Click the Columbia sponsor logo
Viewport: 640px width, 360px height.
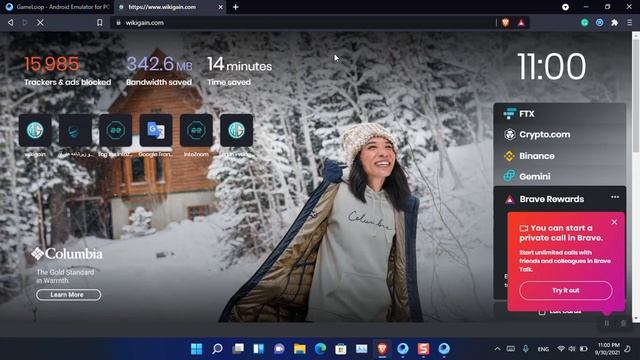[67, 254]
